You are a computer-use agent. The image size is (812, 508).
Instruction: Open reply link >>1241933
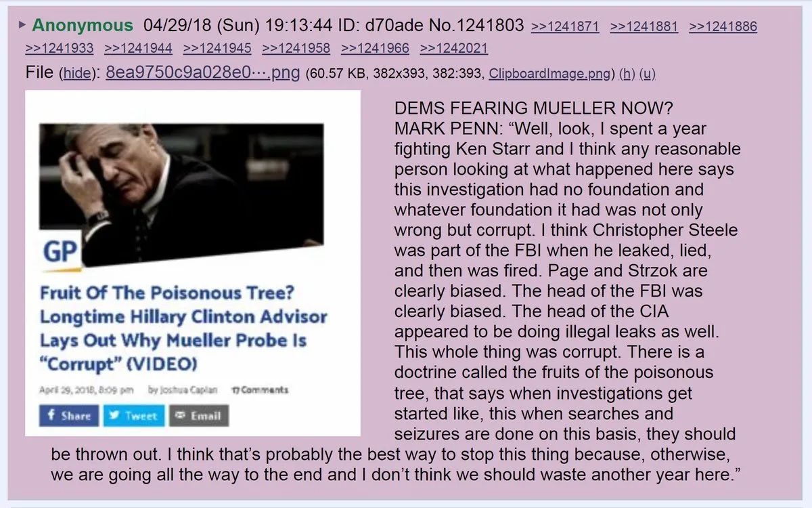[x=60, y=48]
